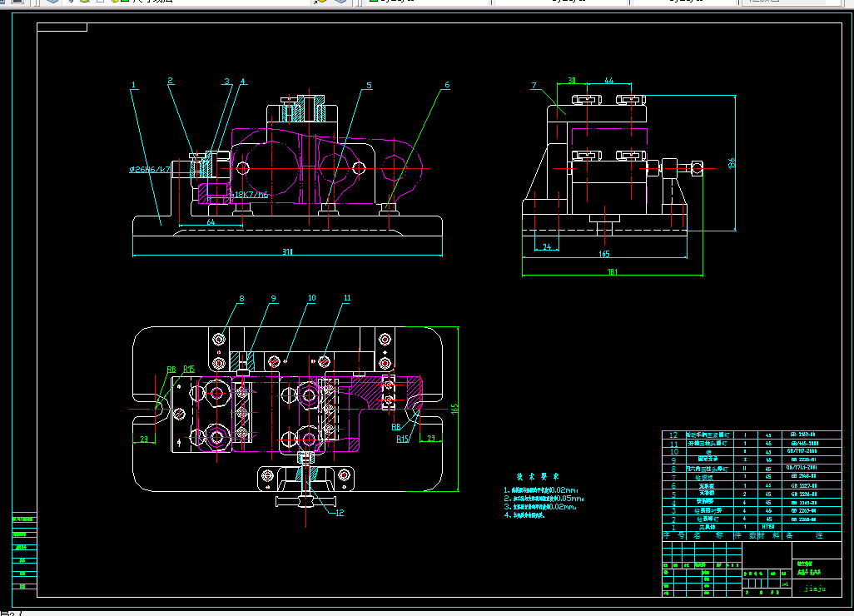The image size is (854, 616).
Task: Click green-leader callout number 6
Action: [x=447, y=84]
